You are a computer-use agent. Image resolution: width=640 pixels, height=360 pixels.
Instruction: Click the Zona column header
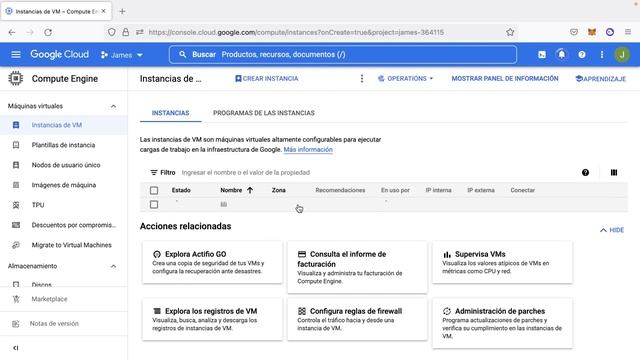tap(279, 190)
